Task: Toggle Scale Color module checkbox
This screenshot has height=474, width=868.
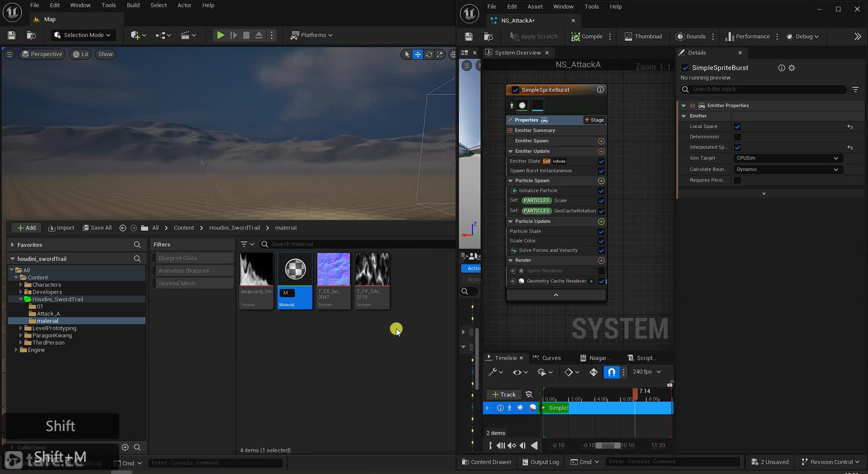Action: tap(601, 241)
